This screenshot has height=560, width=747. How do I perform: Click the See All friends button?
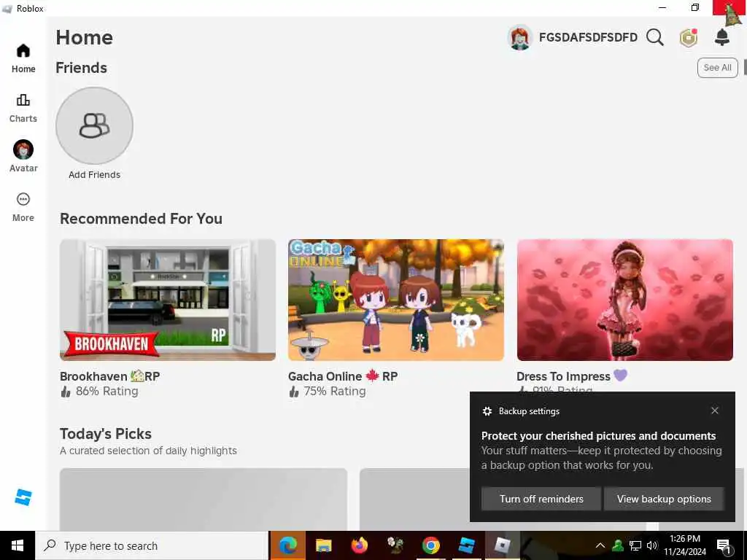tap(718, 68)
